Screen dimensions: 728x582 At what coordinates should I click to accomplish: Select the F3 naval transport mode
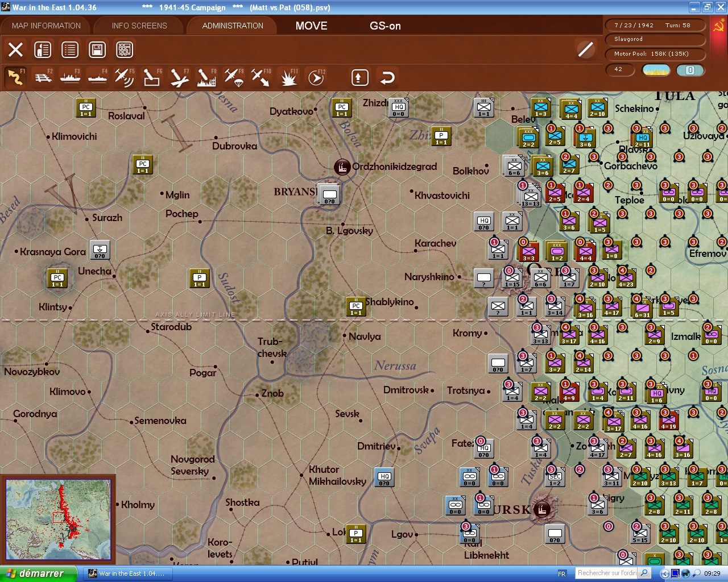pyautogui.click(x=71, y=77)
